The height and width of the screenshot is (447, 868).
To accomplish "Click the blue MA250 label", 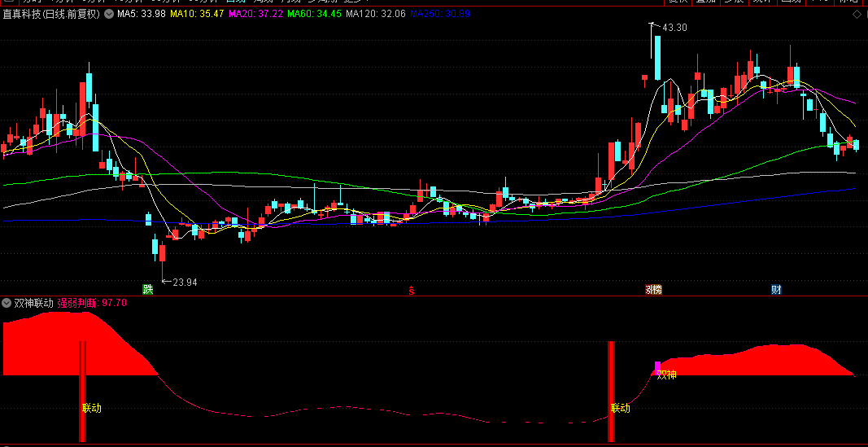I will (439, 14).
